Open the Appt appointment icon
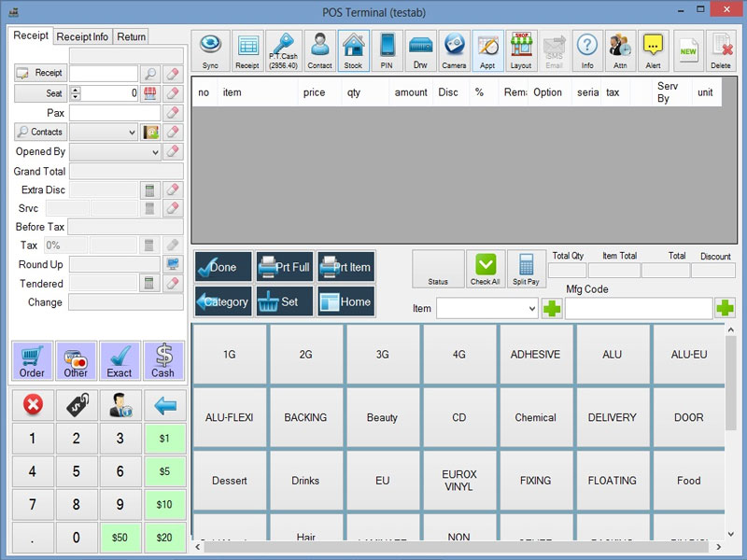Screen dimensions: 747x560 point(487,50)
